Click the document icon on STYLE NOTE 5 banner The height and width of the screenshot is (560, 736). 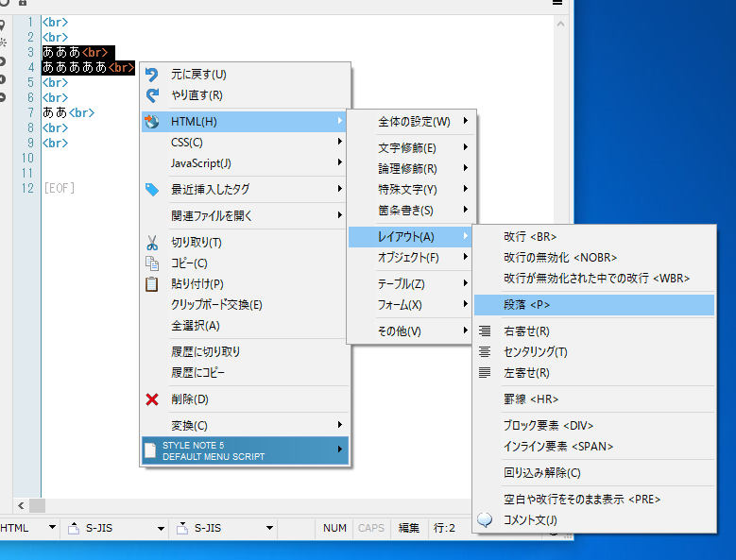tap(150, 450)
